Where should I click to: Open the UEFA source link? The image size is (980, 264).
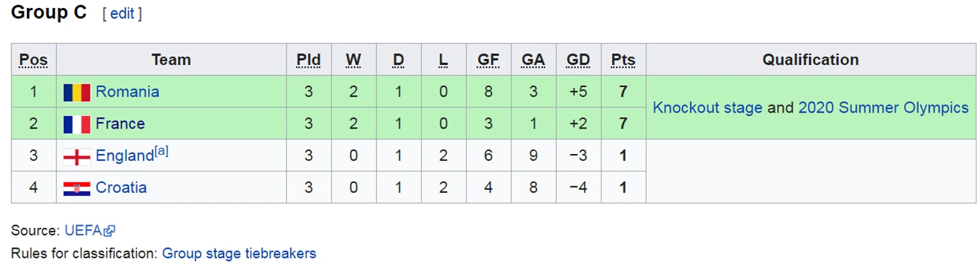pos(83,230)
